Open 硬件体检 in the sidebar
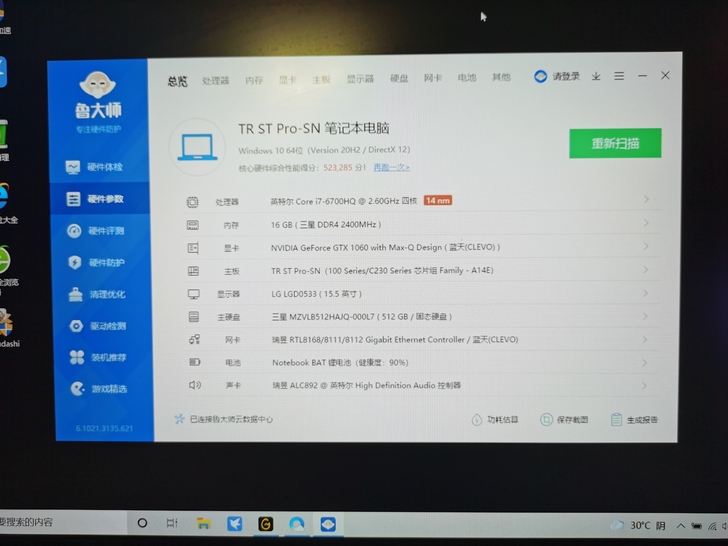Image resolution: width=728 pixels, height=546 pixels. (x=95, y=167)
